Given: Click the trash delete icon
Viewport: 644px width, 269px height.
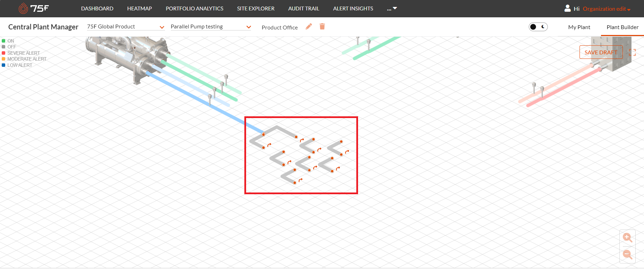Looking at the screenshot, I should point(322,27).
